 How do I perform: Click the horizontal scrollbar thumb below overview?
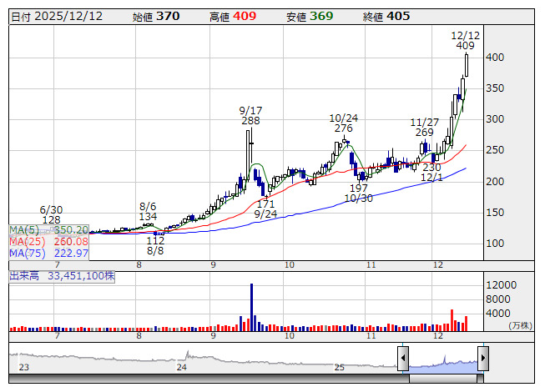(x=442, y=378)
